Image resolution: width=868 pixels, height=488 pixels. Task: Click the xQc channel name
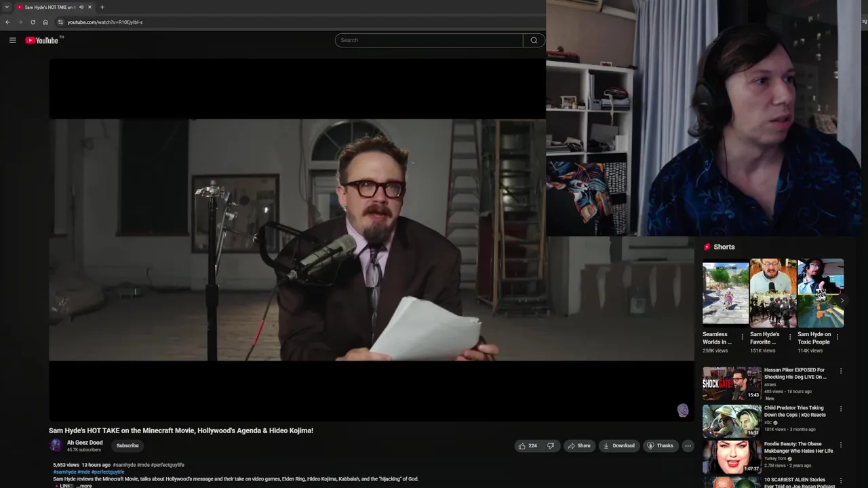tap(768, 422)
